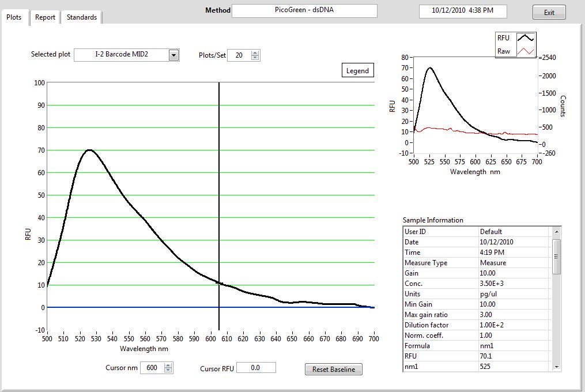Decrease Cursor nm with down arrow
585x392 pixels.
[168, 370]
